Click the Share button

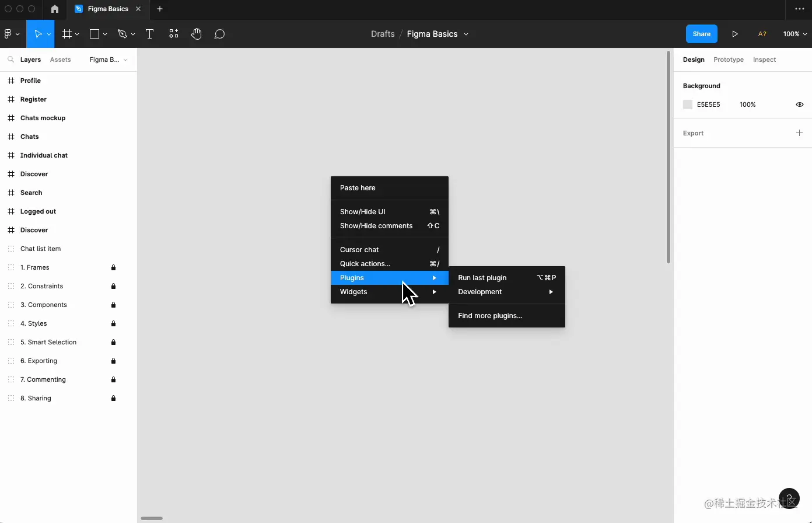pyautogui.click(x=701, y=33)
